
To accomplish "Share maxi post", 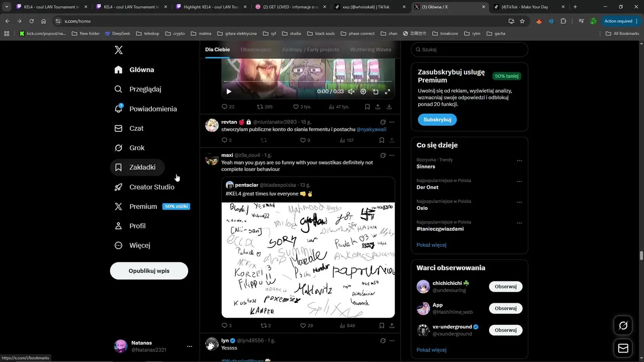I will coord(392,325).
